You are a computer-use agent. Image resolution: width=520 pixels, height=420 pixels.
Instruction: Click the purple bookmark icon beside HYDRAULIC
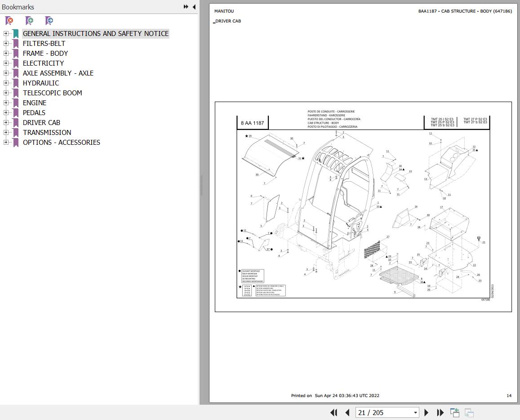(x=15, y=83)
